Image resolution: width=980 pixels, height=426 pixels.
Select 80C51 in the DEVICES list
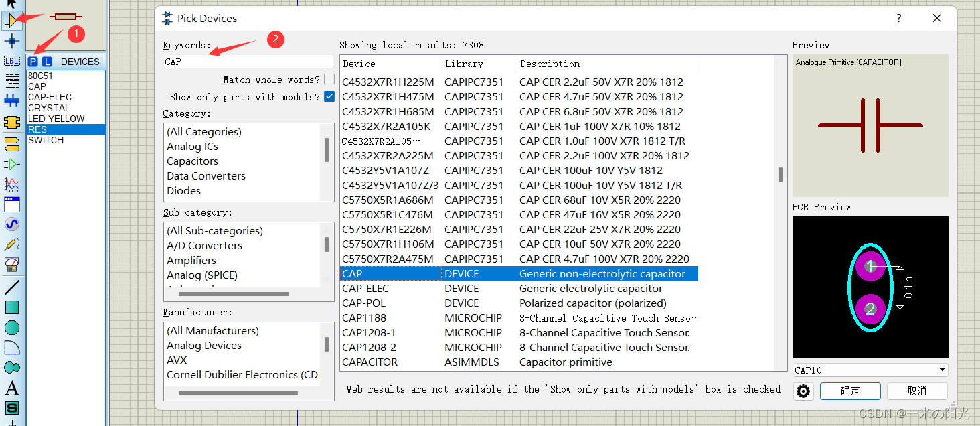tap(66, 76)
